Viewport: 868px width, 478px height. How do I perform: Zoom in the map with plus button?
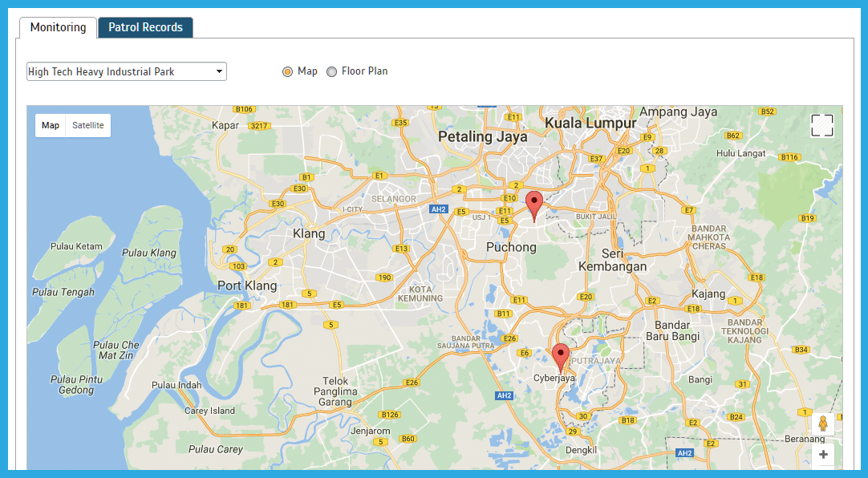point(823,454)
